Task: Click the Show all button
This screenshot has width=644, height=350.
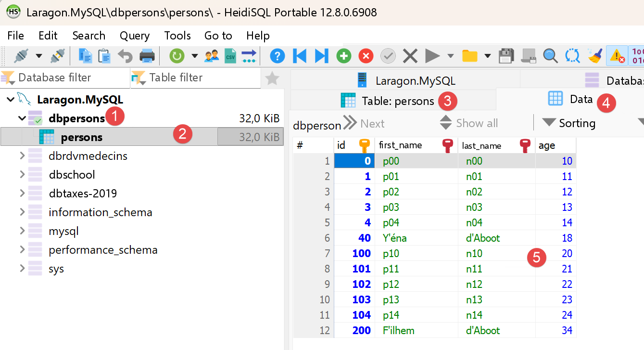Action: [x=468, y=123]
